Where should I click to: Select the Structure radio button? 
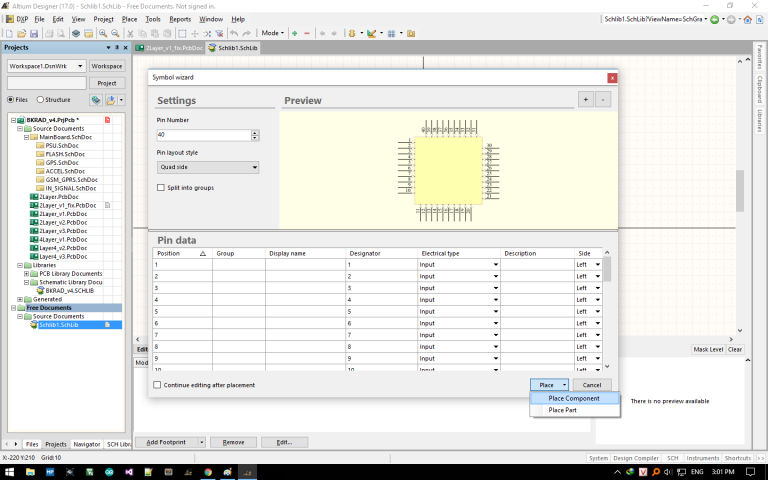[41, 100]
